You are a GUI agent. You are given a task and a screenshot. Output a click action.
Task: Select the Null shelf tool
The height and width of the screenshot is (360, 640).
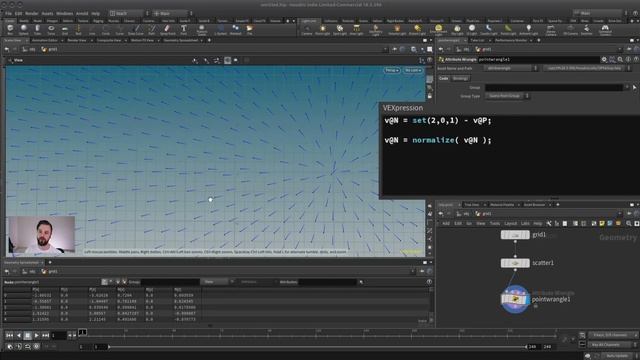(78, 29)
